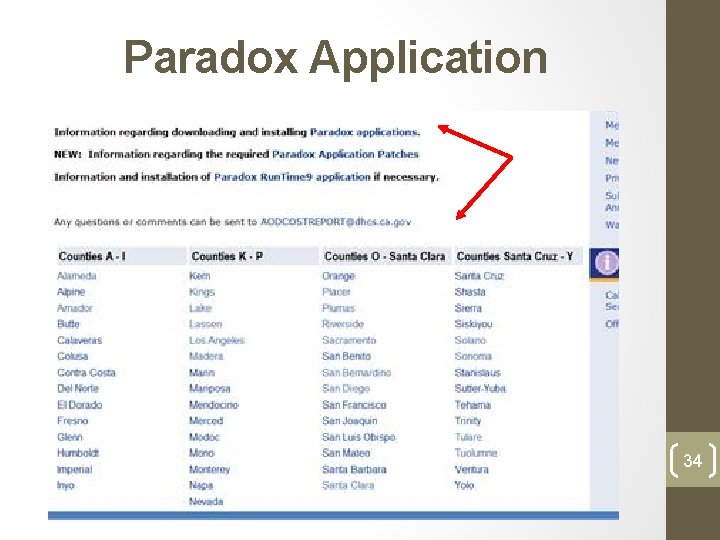Select Trinity county
Image resolution: width=720 pixels, height=540 pixels.
468,421
